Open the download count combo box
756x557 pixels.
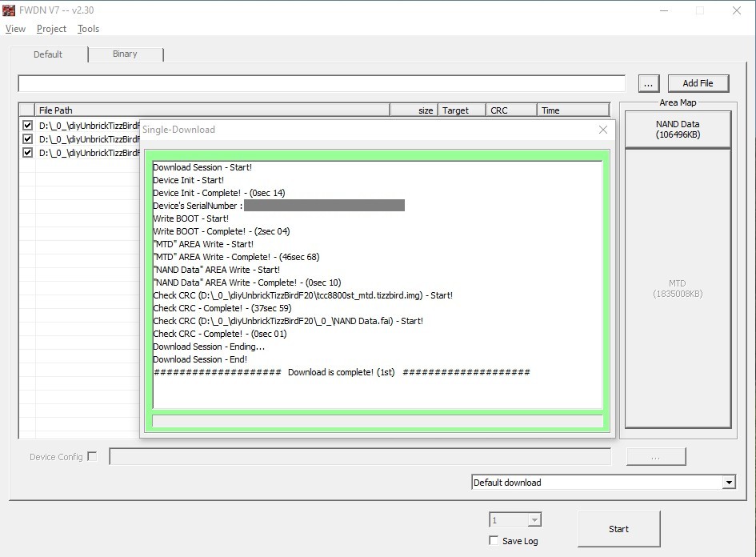[x=534, y=520]
